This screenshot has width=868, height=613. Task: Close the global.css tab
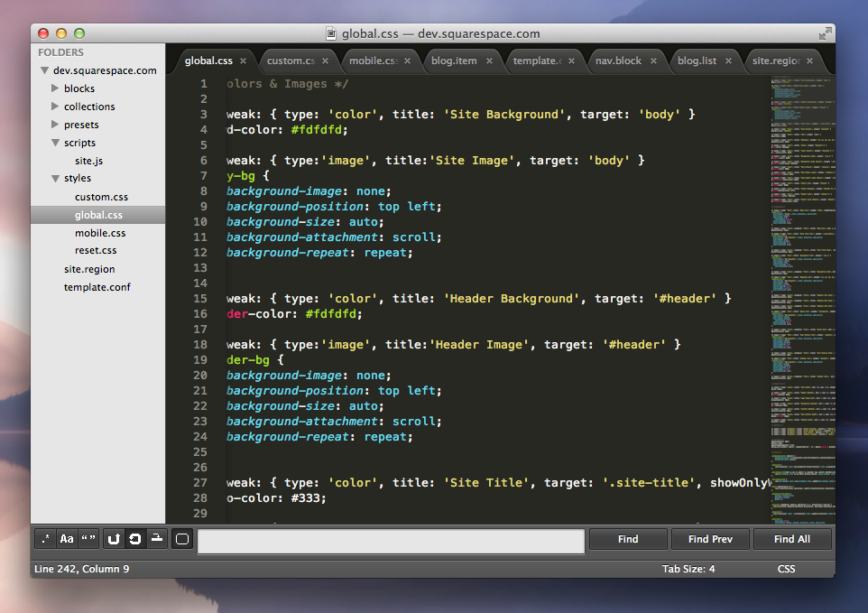tap(243, 60)
